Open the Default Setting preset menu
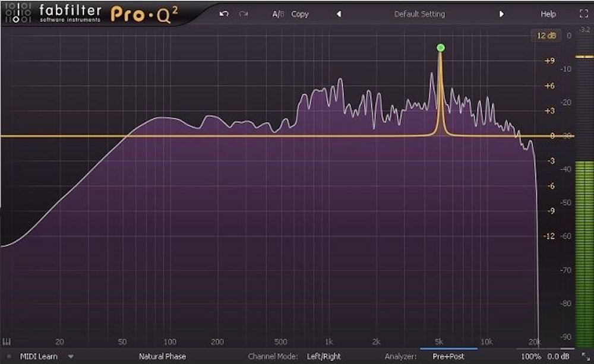The image size is (594, 364). click(419, 14)
